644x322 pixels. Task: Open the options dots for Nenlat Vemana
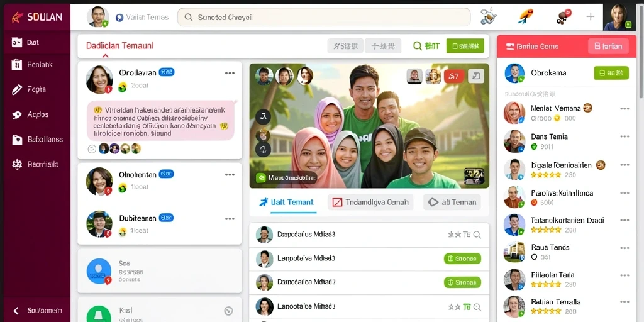[x=625, y=109]
